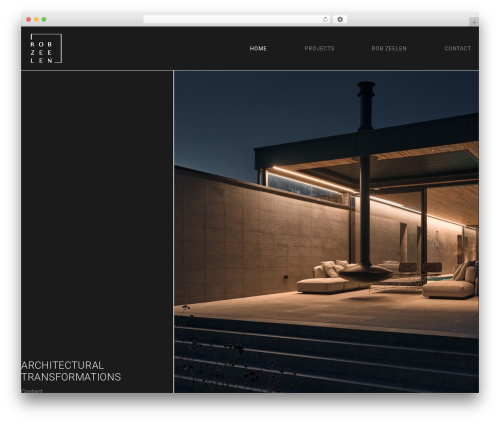Reload the page with the refresh icon
The image size is (500, 423).
[x=325, y=20]
